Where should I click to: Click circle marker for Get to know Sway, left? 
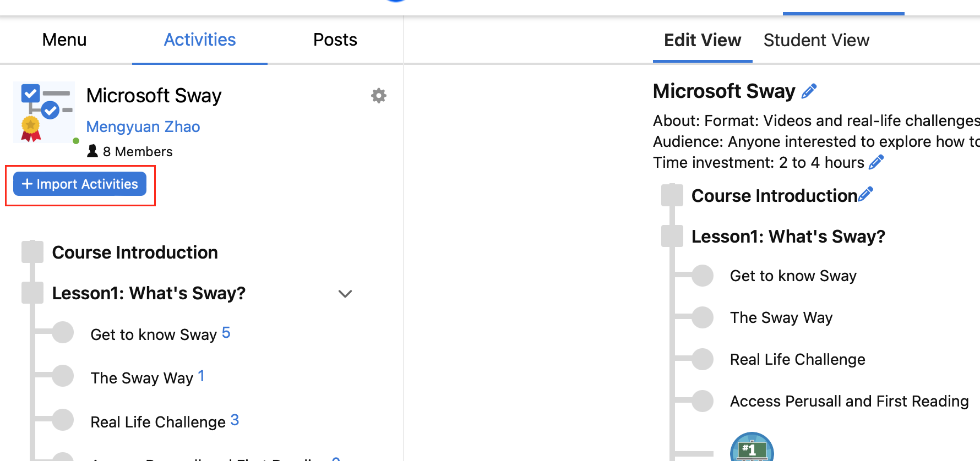click(x=63, y=332)
